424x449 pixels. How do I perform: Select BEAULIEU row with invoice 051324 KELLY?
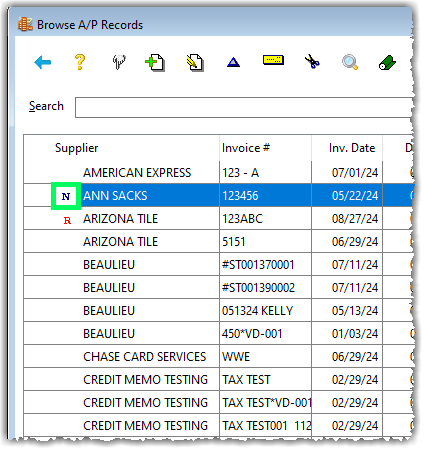[218, 311]
